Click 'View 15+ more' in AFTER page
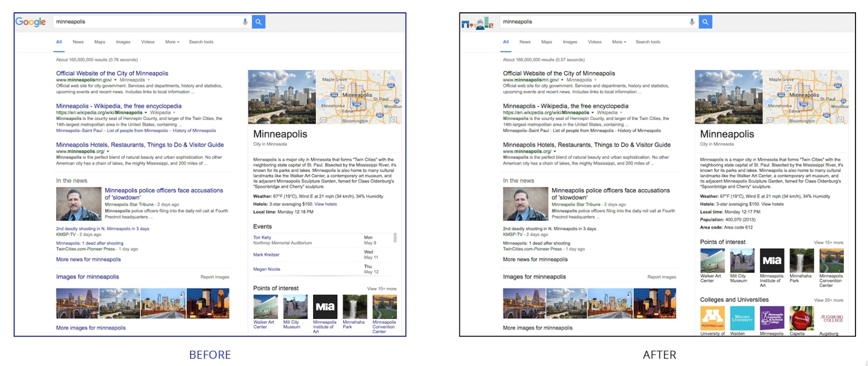Viewport: 868px width, 366px height. click(828, 243)
